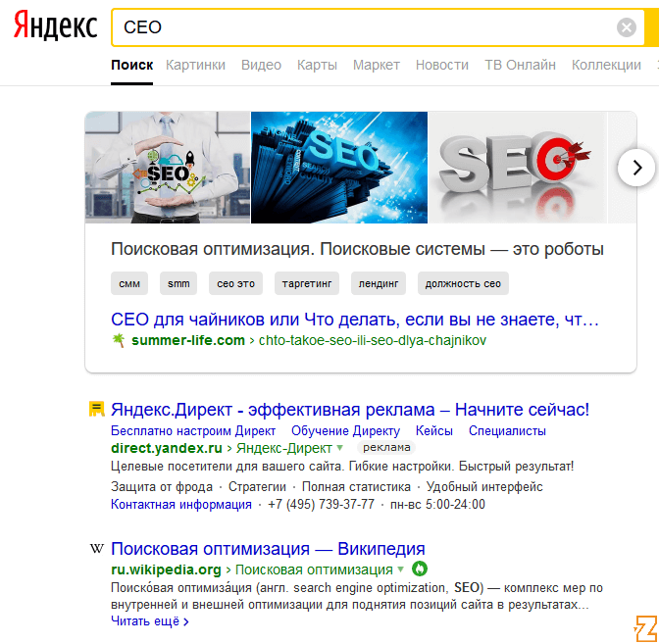The height and width of the screenshot is (644, 659).
Task: Select the лендинг suggestion chip
Action: click(x=379, y=283)
